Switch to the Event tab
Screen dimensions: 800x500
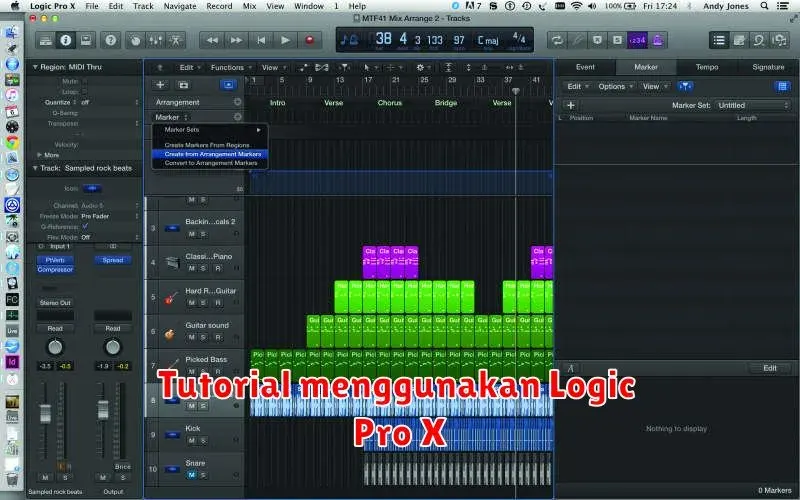(585, 67)
